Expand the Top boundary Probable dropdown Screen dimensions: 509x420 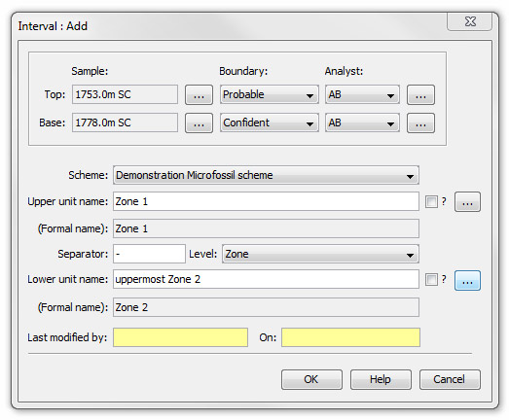coord(270,94)
